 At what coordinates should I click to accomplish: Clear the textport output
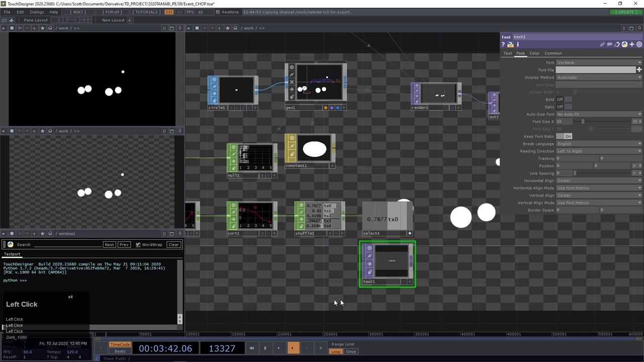(174, 245)
